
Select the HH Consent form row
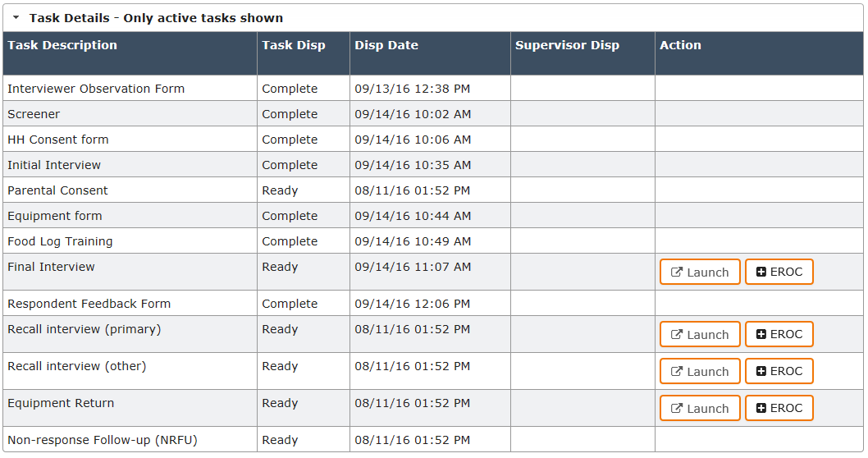pyautogui.click(x=58, y=140)
